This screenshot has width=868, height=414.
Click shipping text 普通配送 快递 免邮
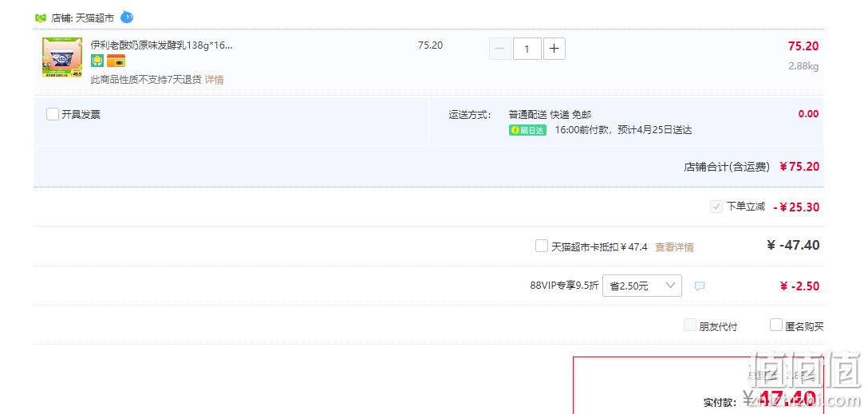coord(550,115)
